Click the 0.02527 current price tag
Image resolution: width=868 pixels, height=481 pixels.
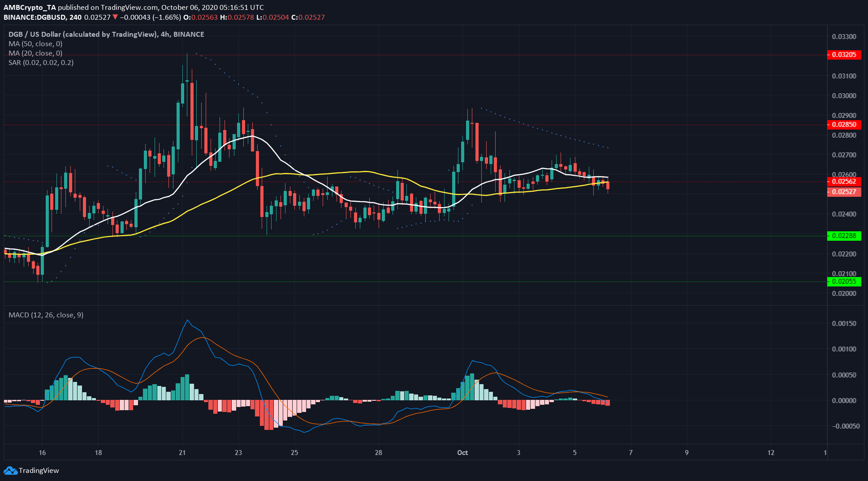point(844,192)
